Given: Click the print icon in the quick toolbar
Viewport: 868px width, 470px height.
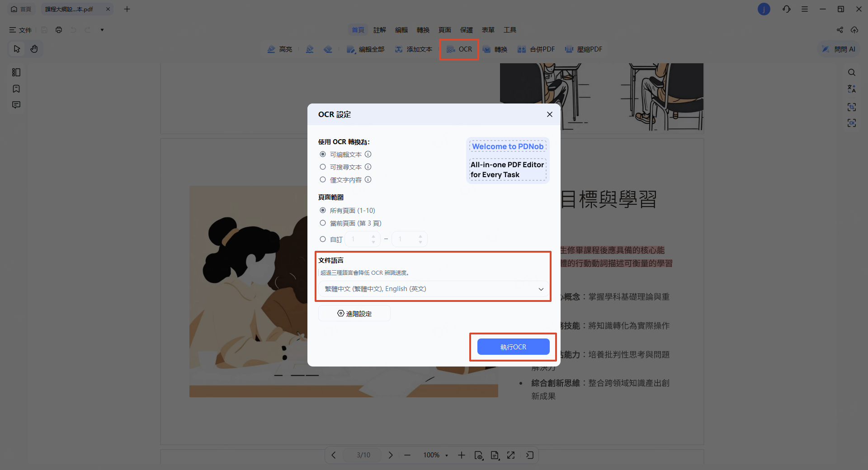Looking at the screenshot, I should (59, 30).
